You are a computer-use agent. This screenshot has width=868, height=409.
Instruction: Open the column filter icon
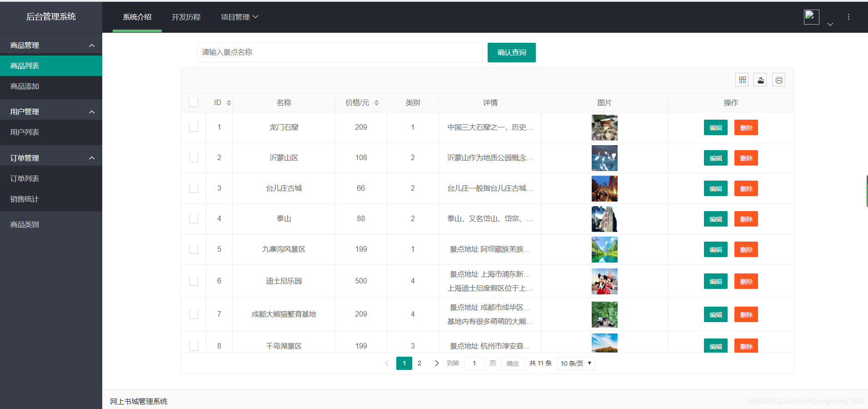[x=742, y=80]
